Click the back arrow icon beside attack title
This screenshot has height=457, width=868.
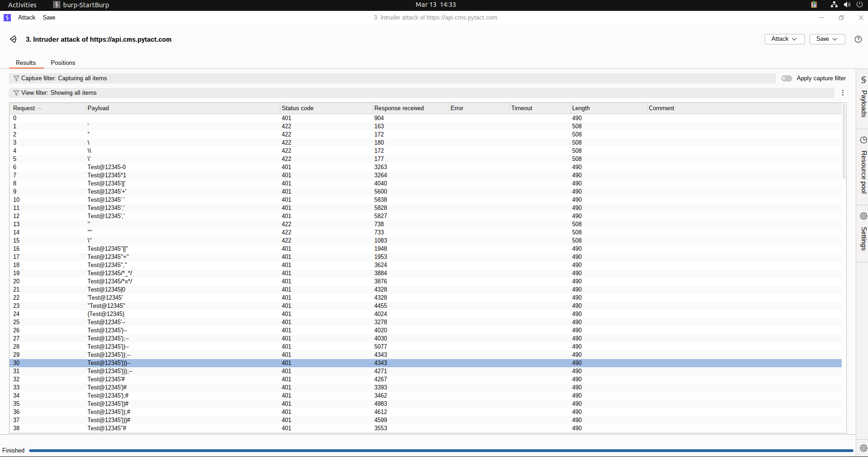tap(13, 39)
